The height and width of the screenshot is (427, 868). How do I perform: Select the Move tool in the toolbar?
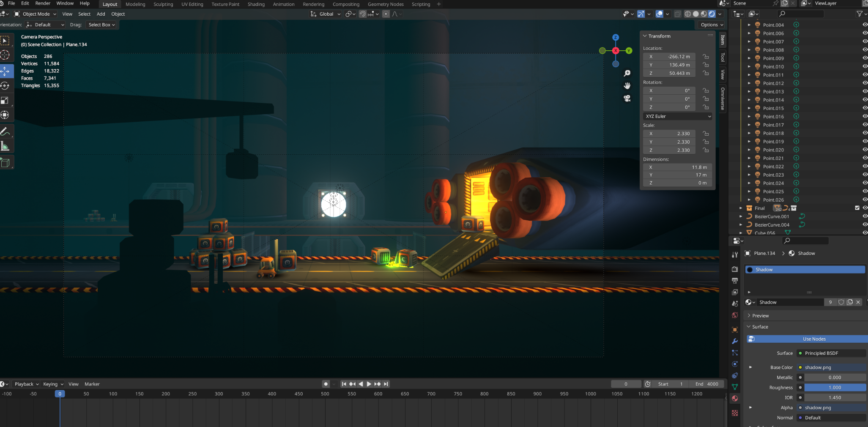[5, 71]
